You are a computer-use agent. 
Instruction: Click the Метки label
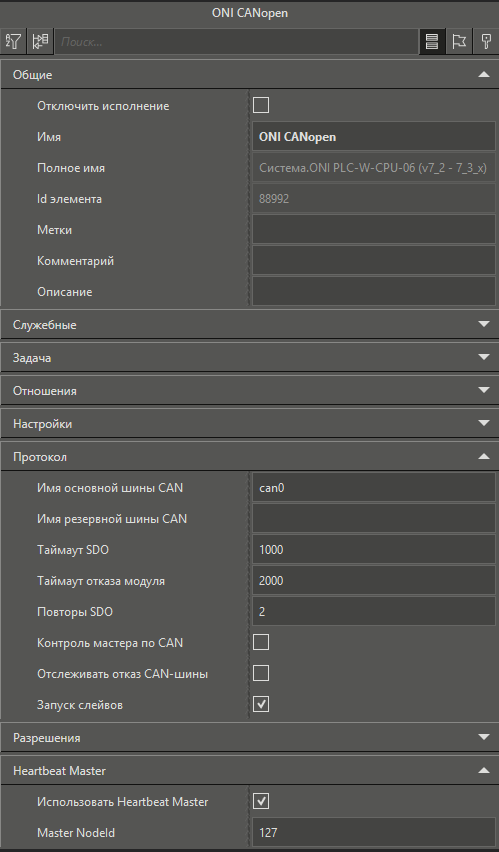click(x=54, y=230)
